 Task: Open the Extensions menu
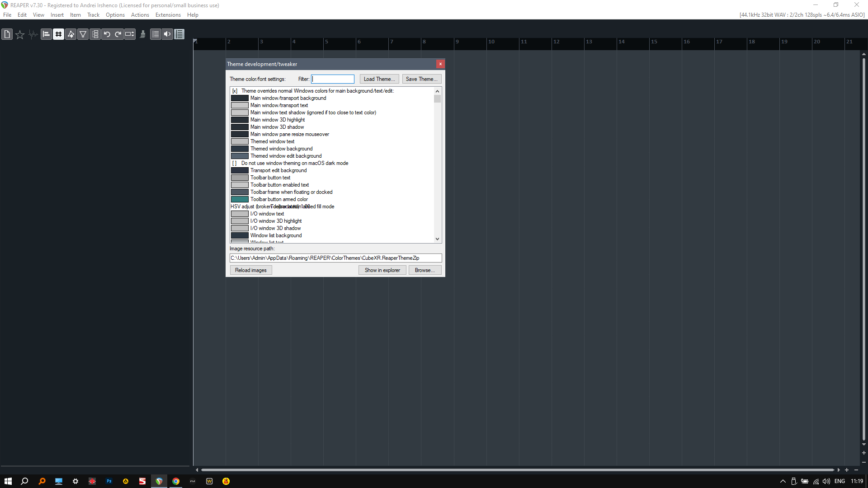168,15
